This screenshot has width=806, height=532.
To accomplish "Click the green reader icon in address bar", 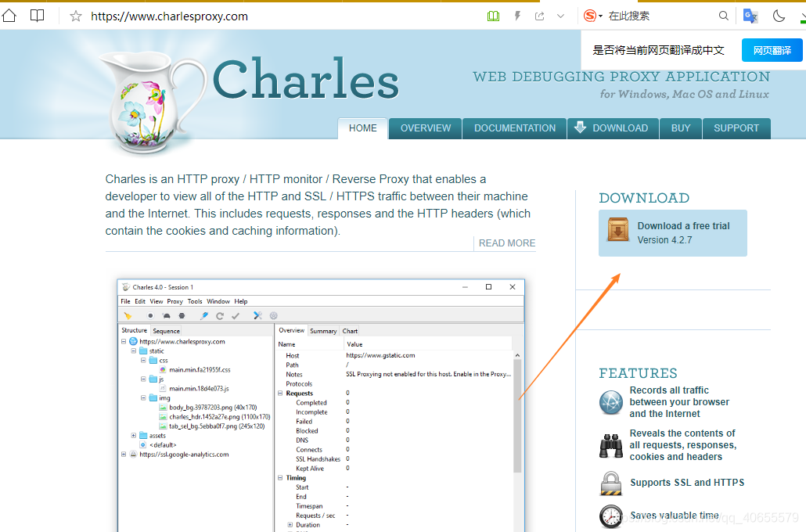I will [493, 16].
